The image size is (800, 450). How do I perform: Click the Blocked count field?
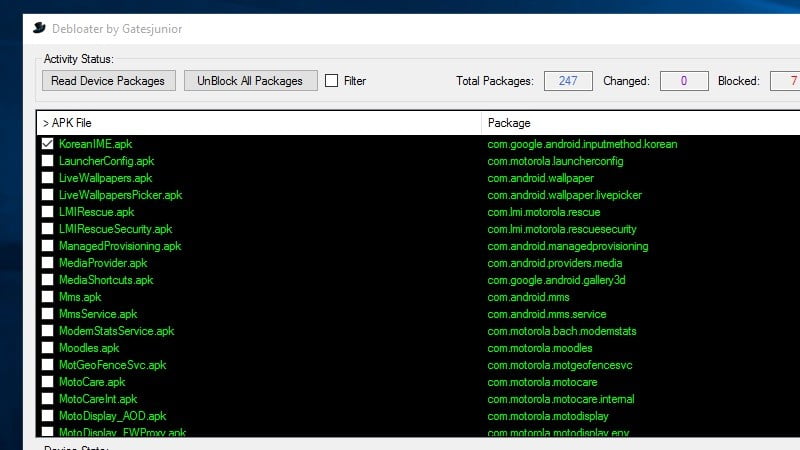785,81
